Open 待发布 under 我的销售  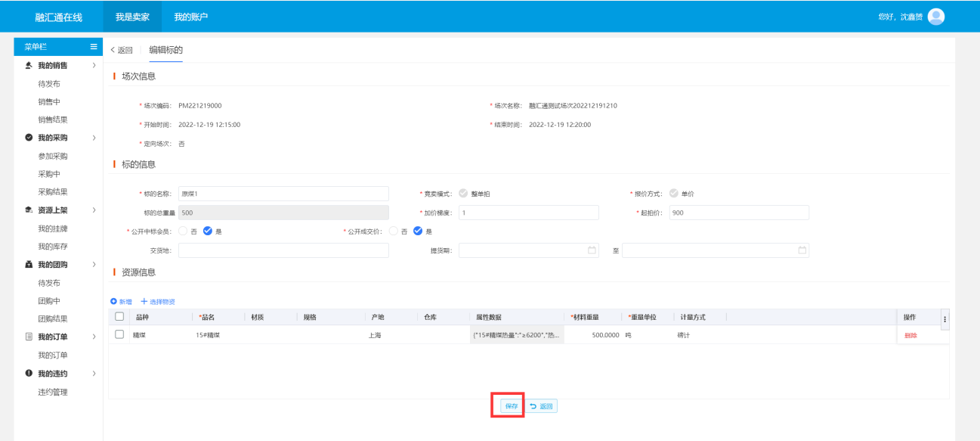[x=49, y=84]
